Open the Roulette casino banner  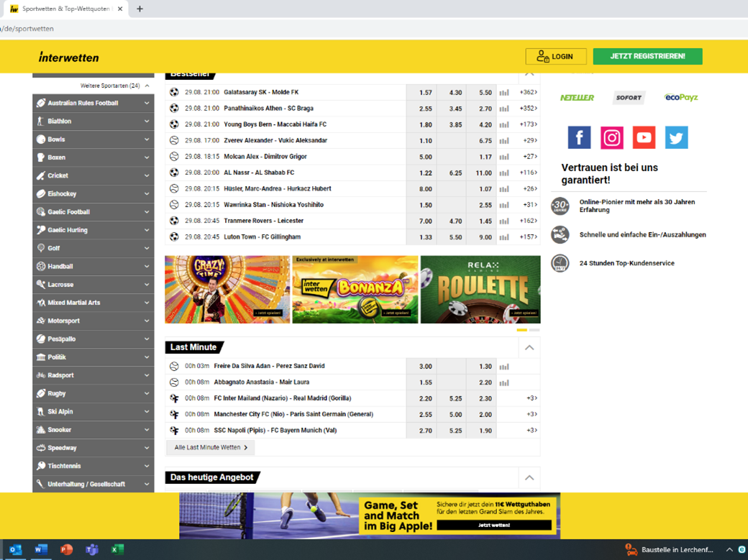tap(480, 289)
